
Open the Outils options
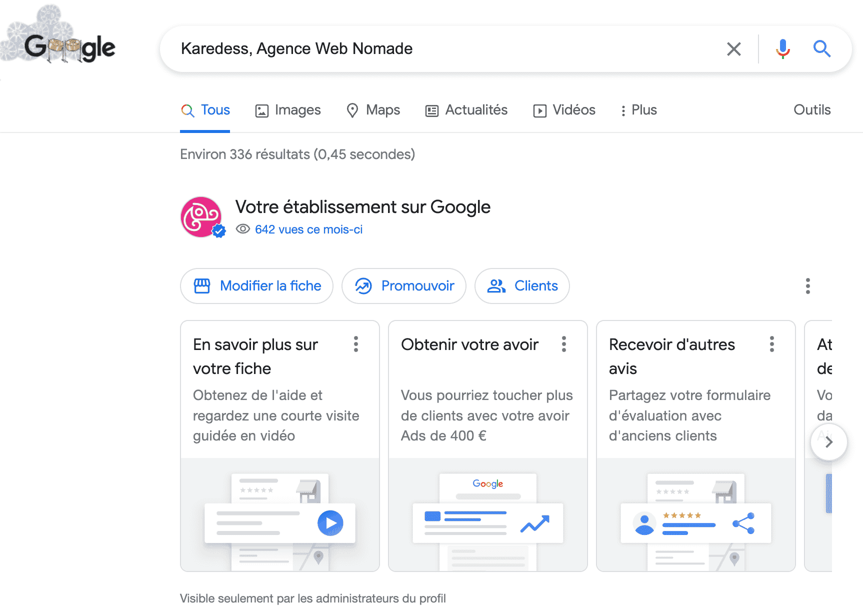pyautogui.click(x=812, y=110)
